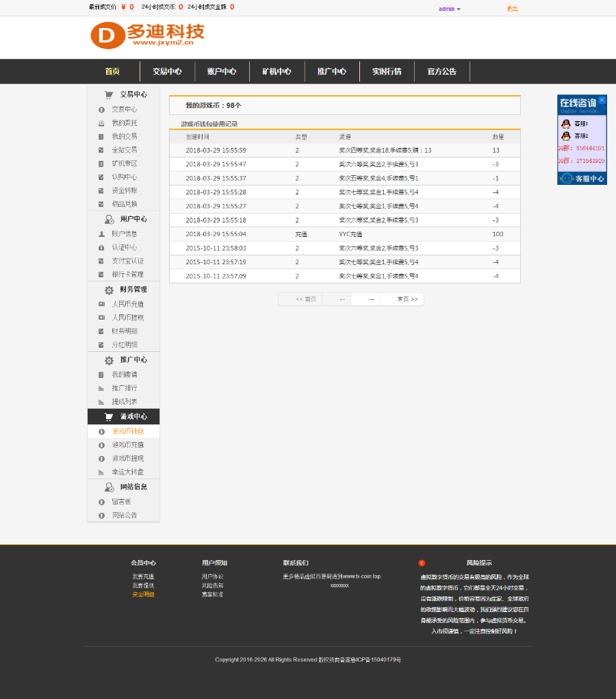Click the gear icon beside 财务管理 header
616x699 pixels.
point(110,290)
